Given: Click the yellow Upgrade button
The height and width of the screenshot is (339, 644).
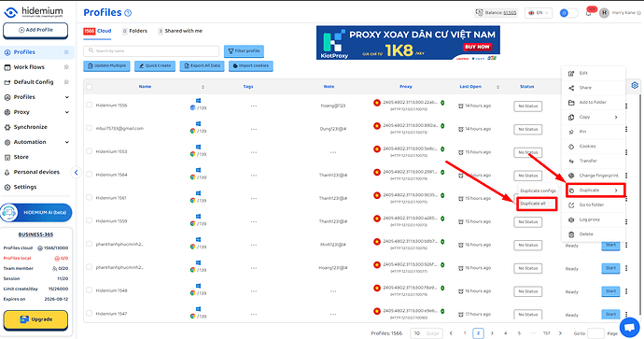Looking at the screenshot, I should pyautogui.click(x=35, y=319).
